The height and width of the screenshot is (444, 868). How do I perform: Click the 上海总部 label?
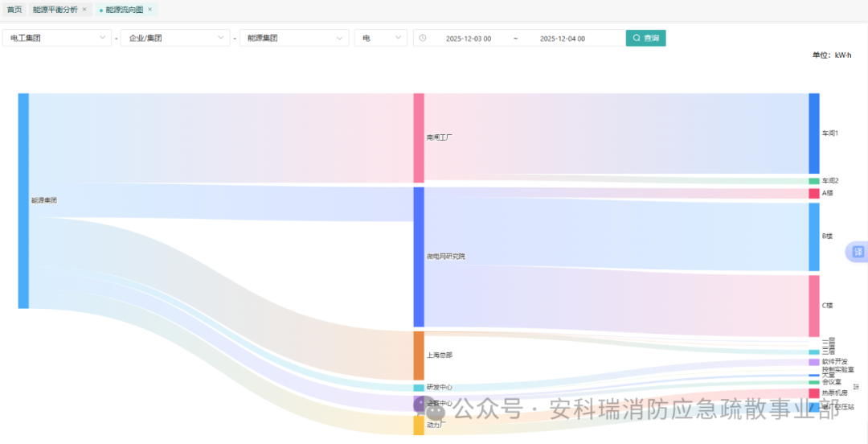(x=439, y=356)
